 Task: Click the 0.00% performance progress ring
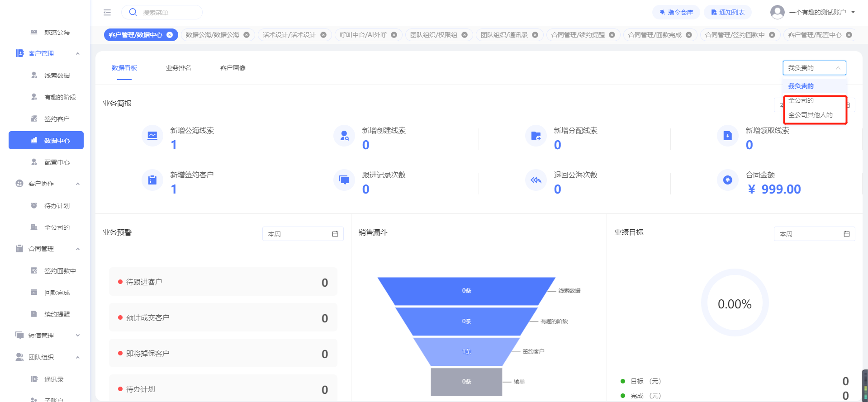point(735,303)
